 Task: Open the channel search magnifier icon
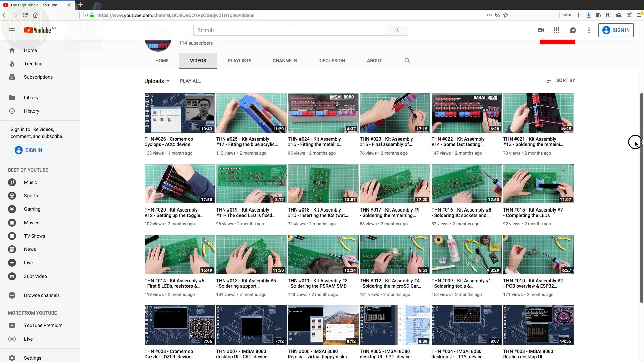[x=407, y=61]
